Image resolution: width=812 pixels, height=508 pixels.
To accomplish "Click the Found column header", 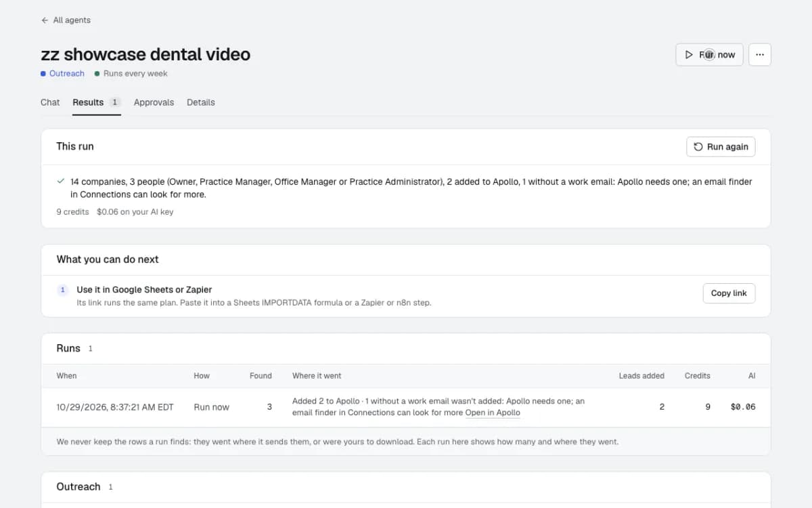I will click(261, 376).
